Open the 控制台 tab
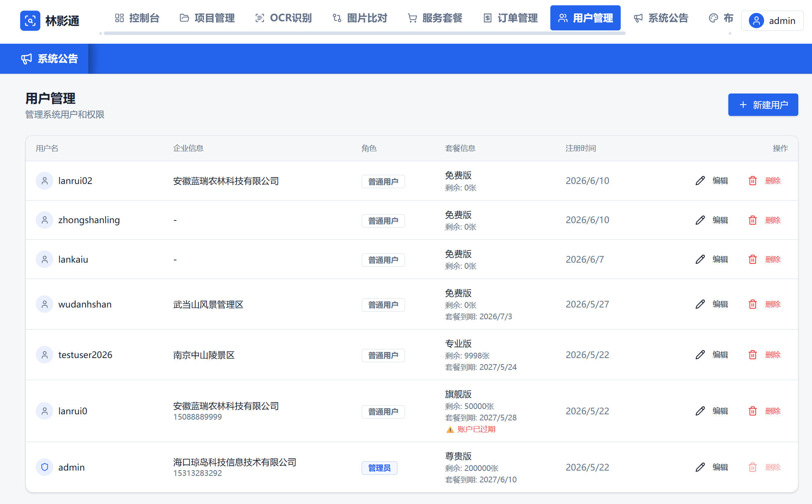812x504 pixels. tap(137, 18)
